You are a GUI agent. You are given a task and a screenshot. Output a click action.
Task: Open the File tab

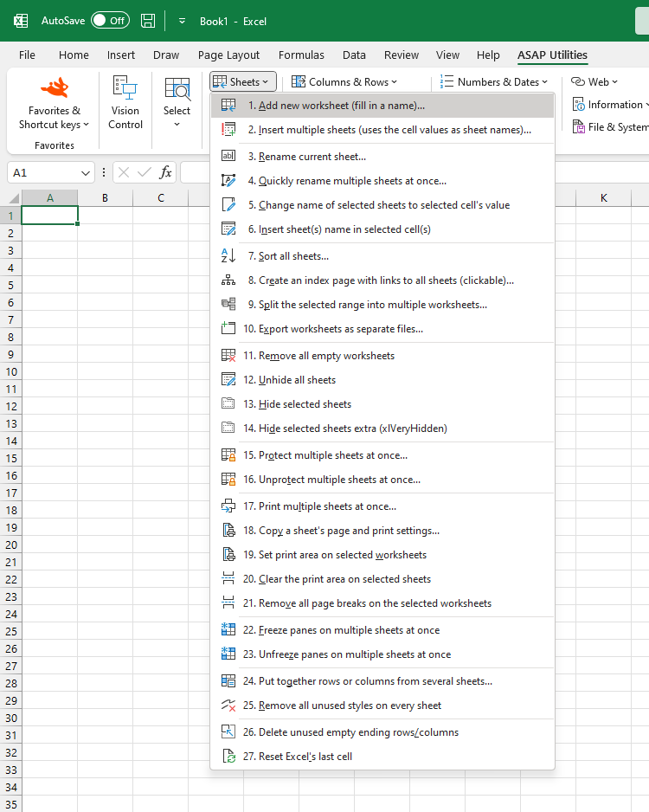pyautogui.click(x=27, y=55)
